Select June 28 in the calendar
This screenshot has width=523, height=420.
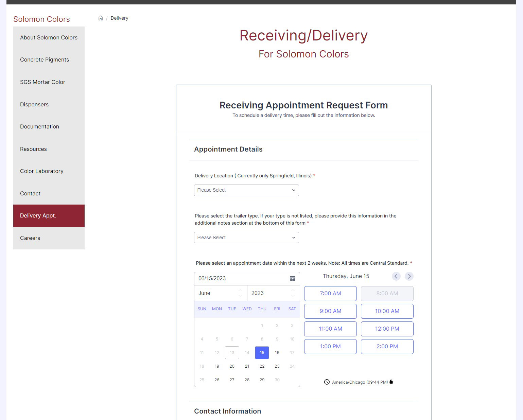247,380
